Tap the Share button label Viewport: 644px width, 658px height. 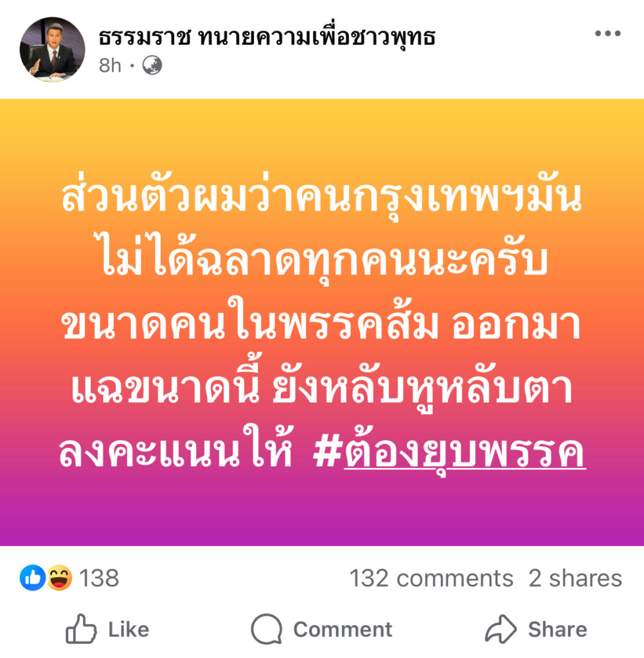click(x=557, y=630)
